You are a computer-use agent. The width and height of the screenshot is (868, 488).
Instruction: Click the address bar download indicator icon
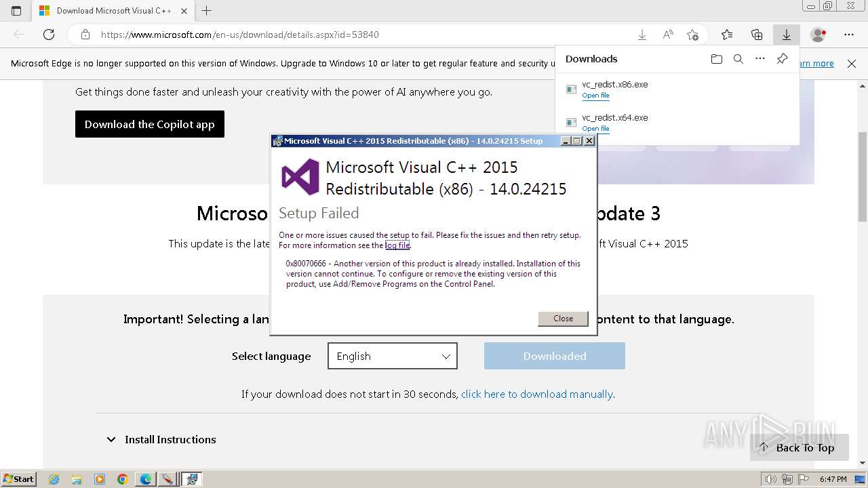point(642,35)
